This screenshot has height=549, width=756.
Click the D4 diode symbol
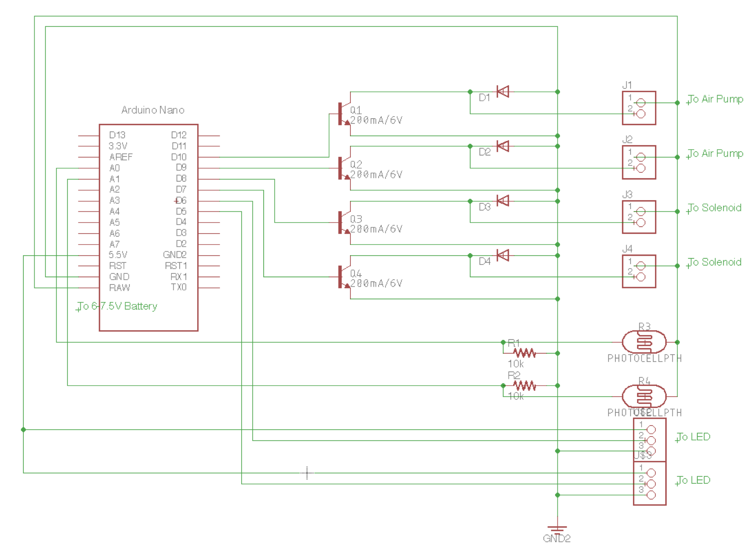(x=503, y=255)
